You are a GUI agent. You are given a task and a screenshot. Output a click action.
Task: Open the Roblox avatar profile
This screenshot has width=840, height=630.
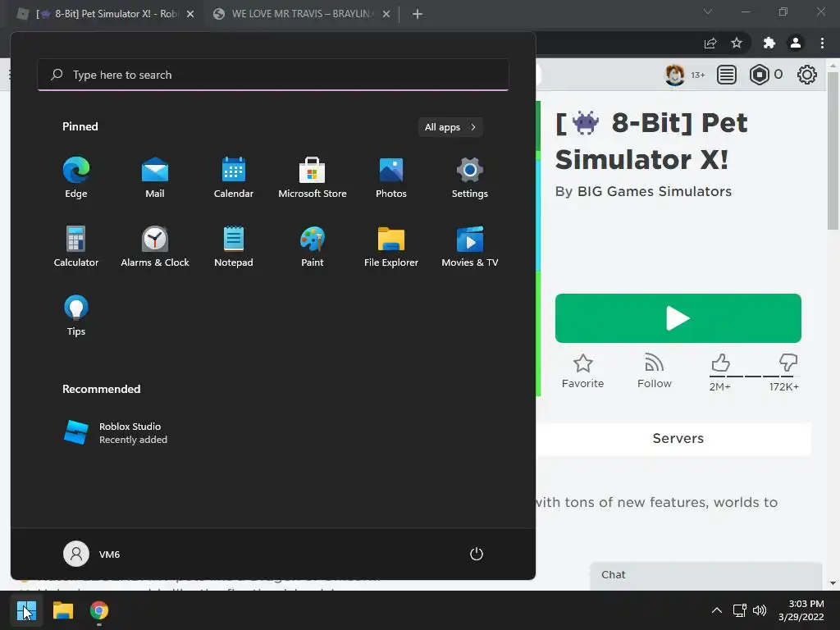click(x=675, y=75)
